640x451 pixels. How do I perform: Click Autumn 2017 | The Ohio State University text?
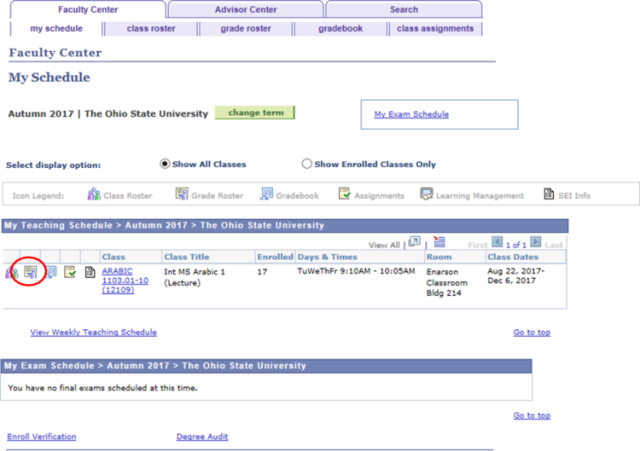pos(108,113)
